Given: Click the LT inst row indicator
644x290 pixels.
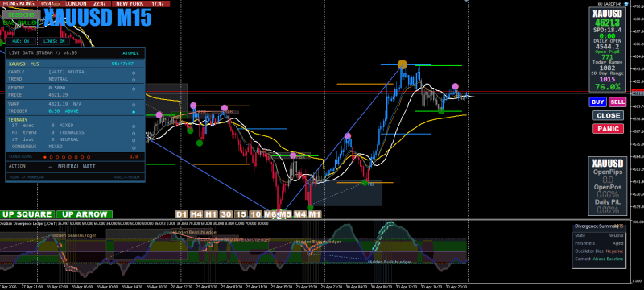Looking at the screenshot, I should [134, 140].
